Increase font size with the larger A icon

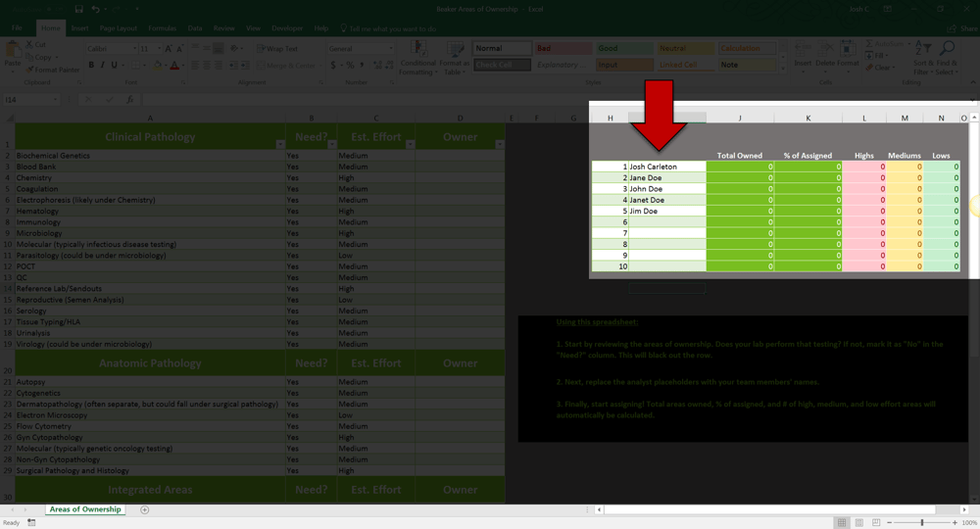(x=169, y=49)
